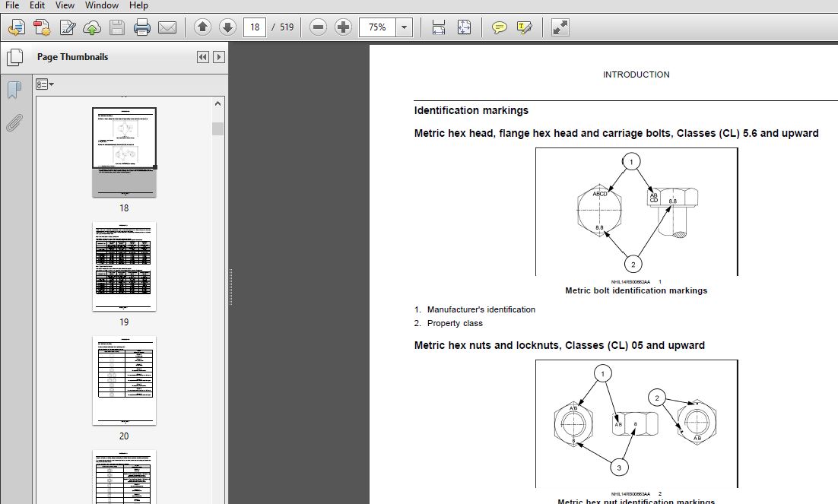Open the Help menu
This screenshot has width=838, height=504.
[138, 5]
